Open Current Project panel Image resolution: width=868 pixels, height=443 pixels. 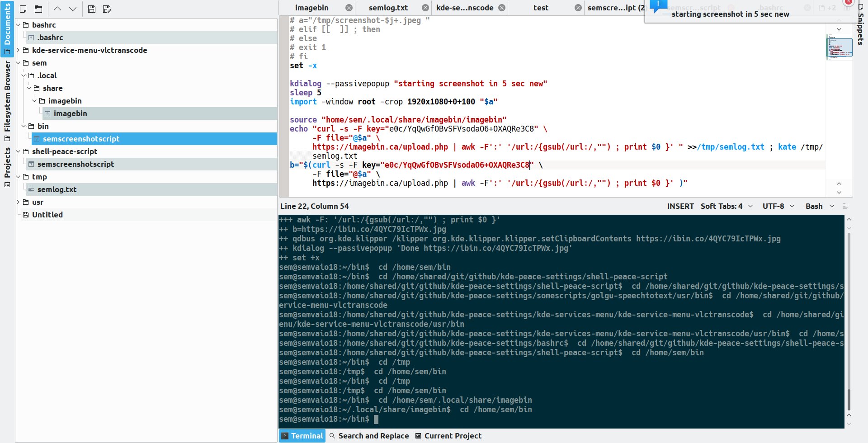(x=448, y=436)
